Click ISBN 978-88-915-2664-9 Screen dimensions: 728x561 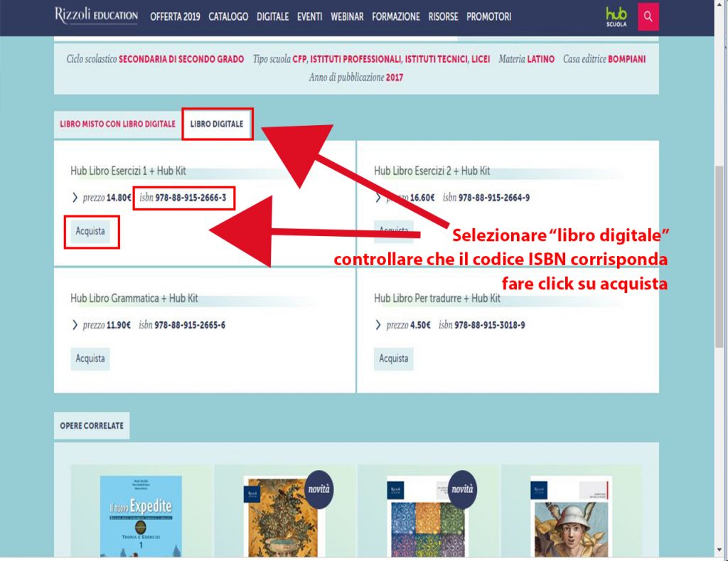click(x=494, y=198)
